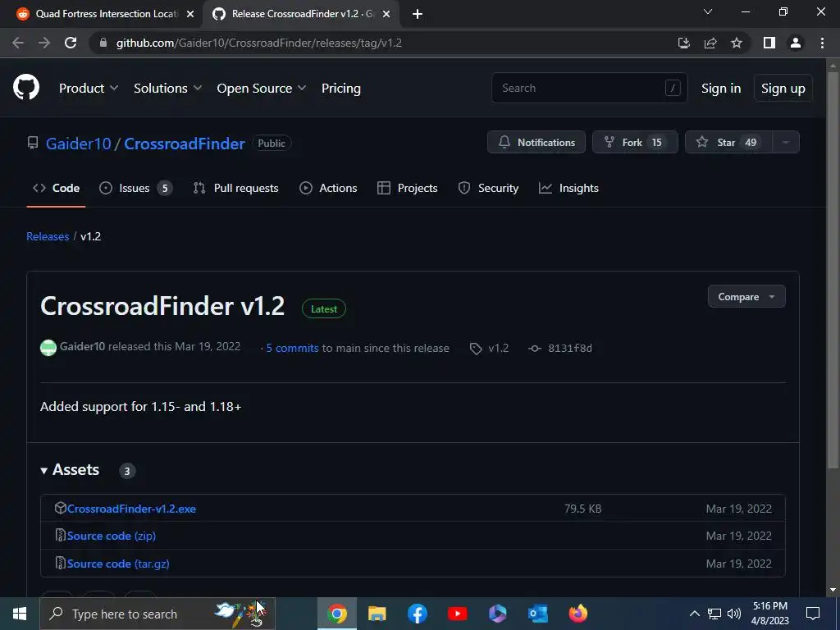Click the commit hash 8131f8d

(570, 348)
